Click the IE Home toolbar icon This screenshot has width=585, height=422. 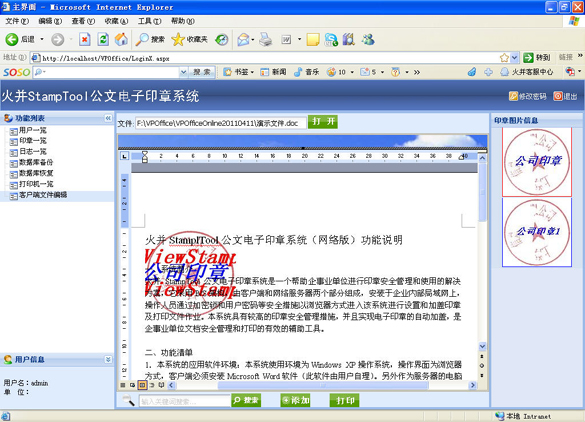(x=121, y=39)
